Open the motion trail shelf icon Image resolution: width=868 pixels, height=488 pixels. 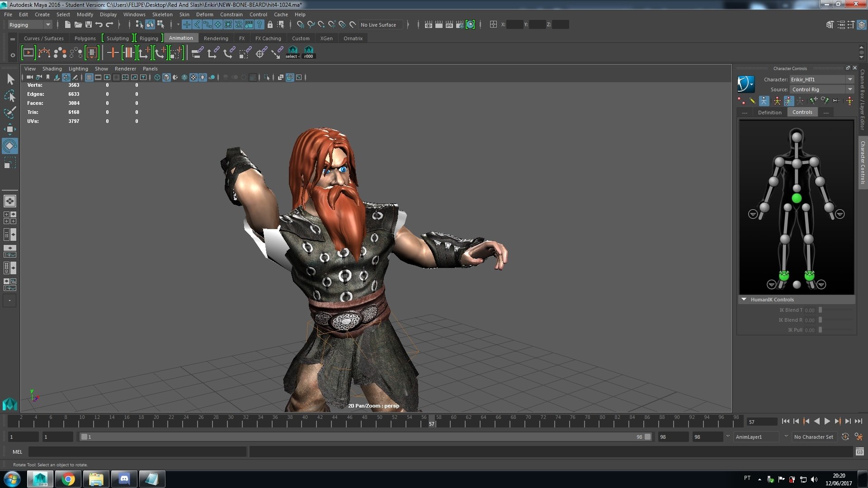coord(44,53)
